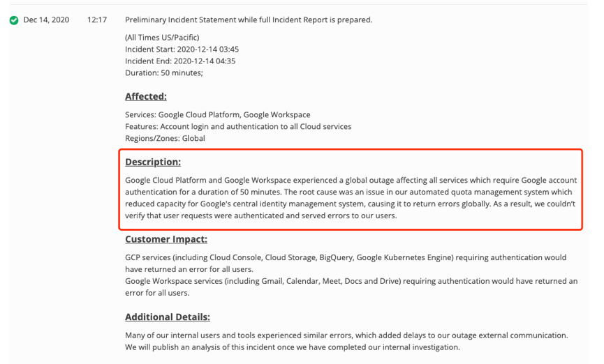The image size is (604, 364).
Task: Click the publish an analysis sentence
Action: pos(293,347)
